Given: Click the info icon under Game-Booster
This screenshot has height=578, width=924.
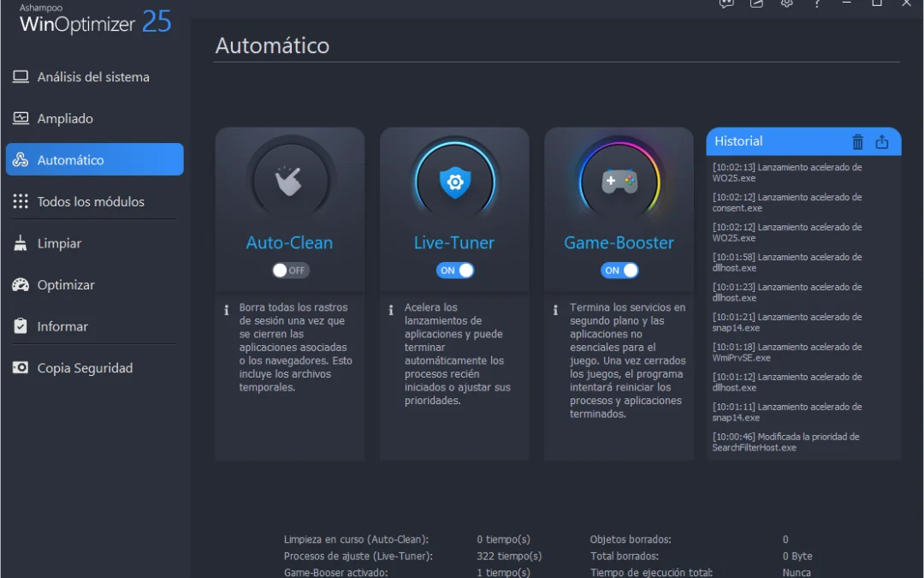Looking at the screenshot, I should pyautogui.click(x=555, y=309).
